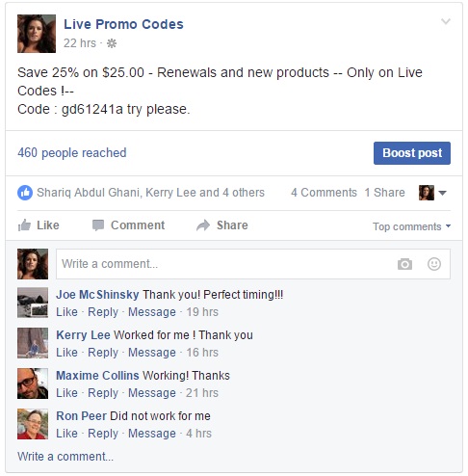Click Reply under Kerry Lee's comment

pos(103,353)
